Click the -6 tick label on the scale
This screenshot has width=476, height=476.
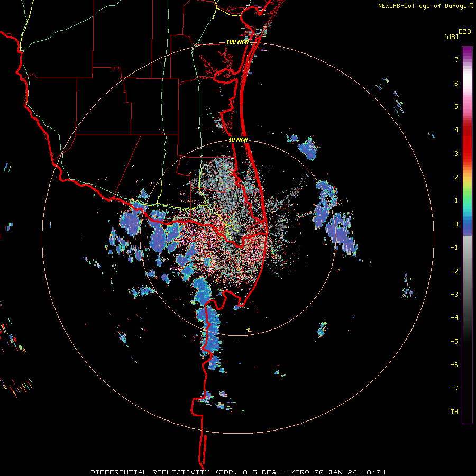[x=454, y=365]
